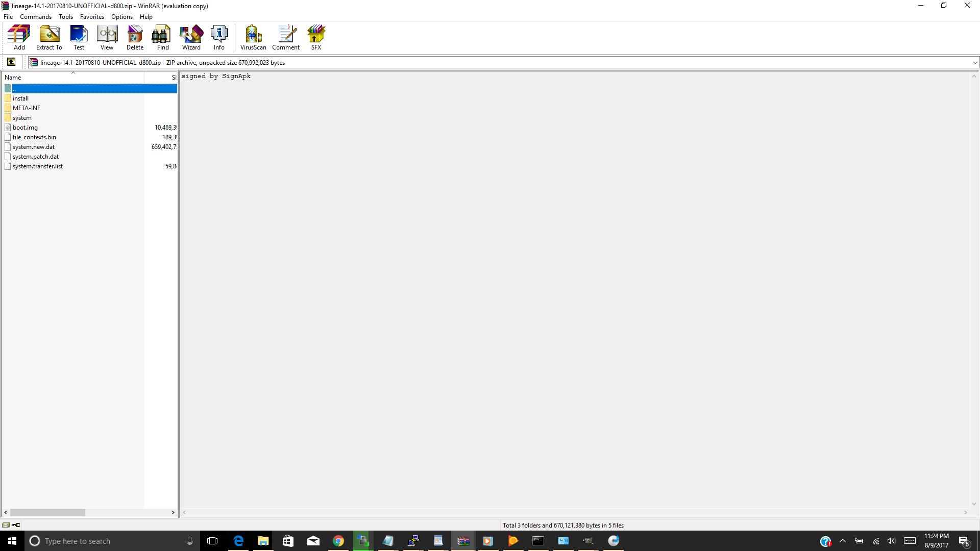Screen dimensions: 980x551
Task: Click the archive path address field
Action: pyautogui.click(x=503, y=62)
